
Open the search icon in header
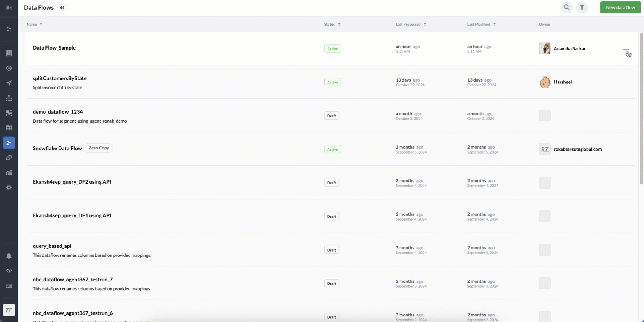[x=567, y=7]
